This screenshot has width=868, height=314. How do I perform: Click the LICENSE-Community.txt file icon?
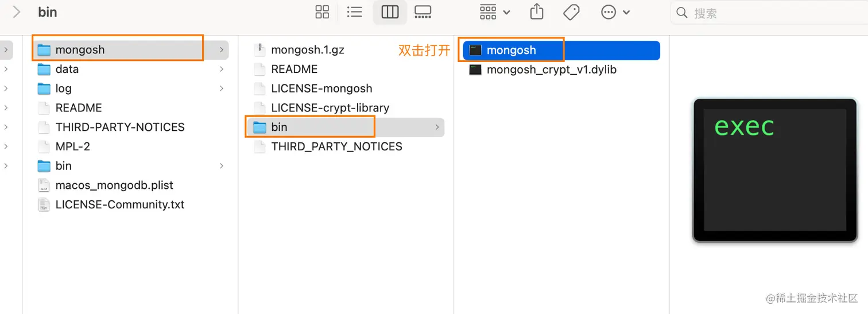(x=44, y=204)
